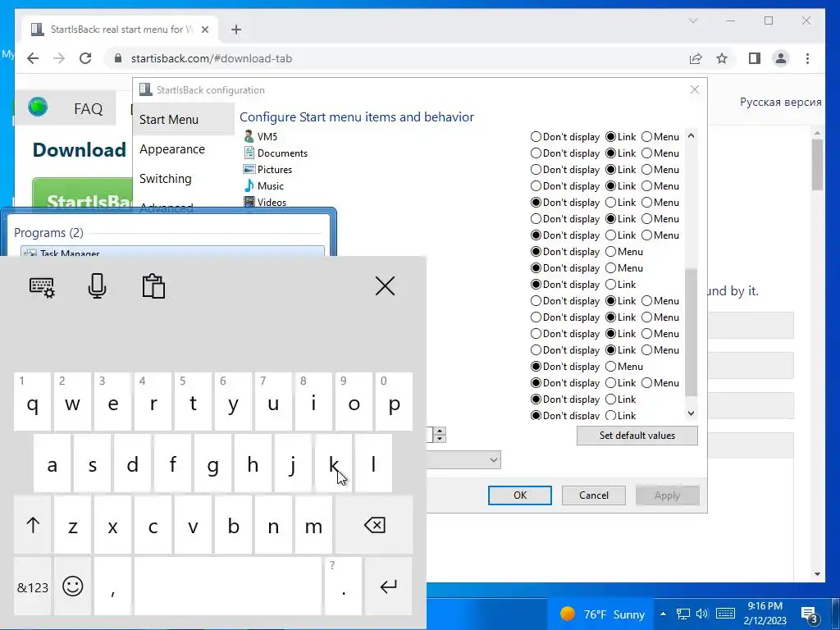Tap the &123 symbols key
The image size is (840, 630).
[x=33, y=586]
